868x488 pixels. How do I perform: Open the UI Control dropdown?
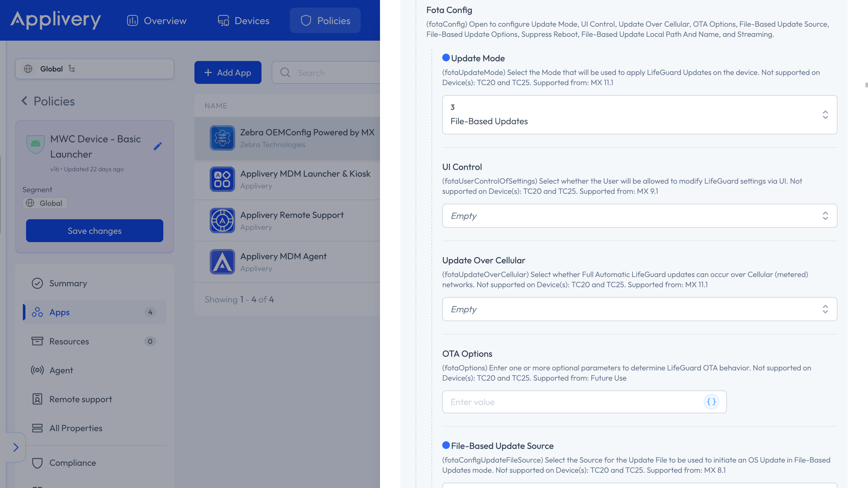click(639, 216)
